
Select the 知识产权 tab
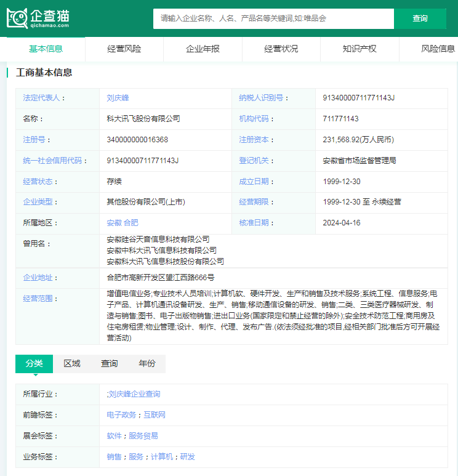[360, 49]
